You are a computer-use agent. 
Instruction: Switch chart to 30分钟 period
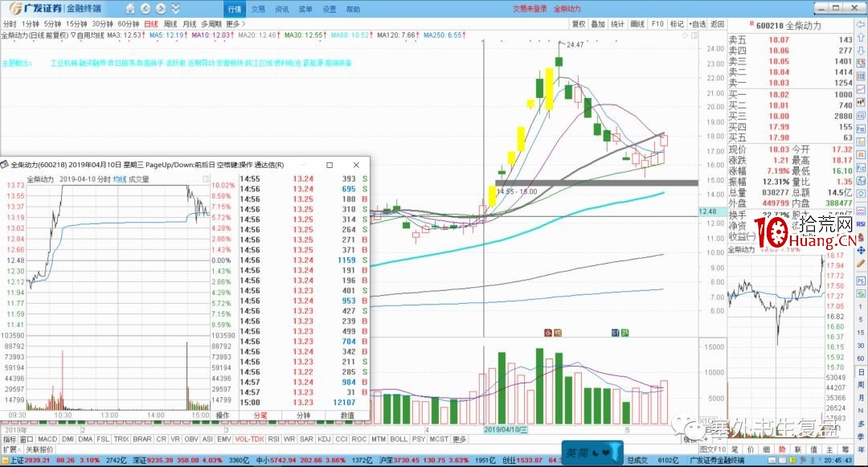(x=102, y=24)
